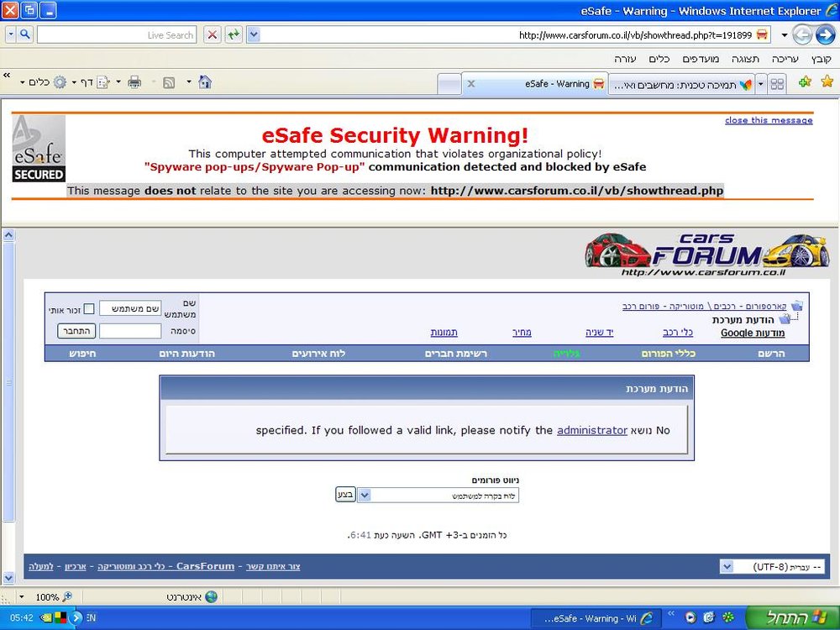Open the search provider dropdown arrow

[x=11, y=34]
